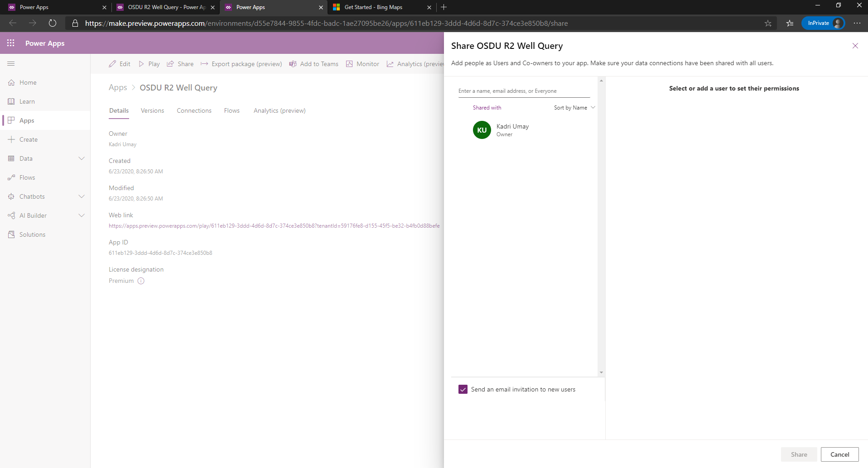Viewport: 868px width, 468px height.
Task: Toggle Send an email invitation checkbox
Action: [463, 389]
